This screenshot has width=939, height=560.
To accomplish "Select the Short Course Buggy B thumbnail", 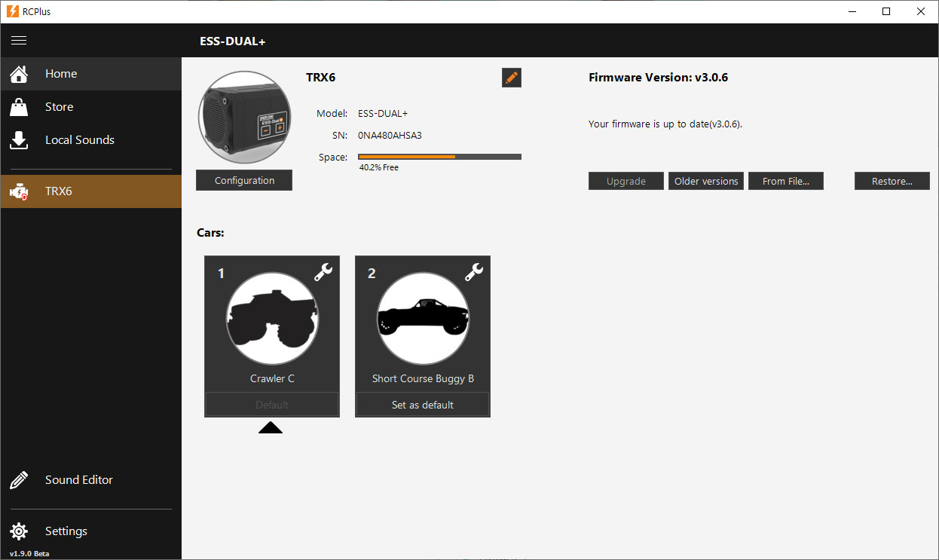I will 423,319.
